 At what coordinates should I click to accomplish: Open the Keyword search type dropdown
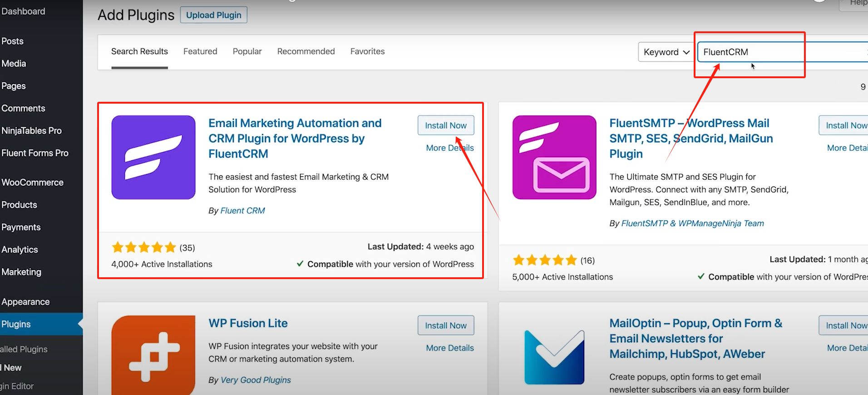click(x=666, y=52)
